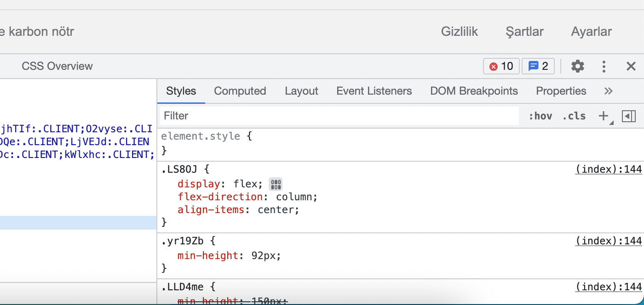Open the Şartlar link
644x305 pixels.
[524, 32]
